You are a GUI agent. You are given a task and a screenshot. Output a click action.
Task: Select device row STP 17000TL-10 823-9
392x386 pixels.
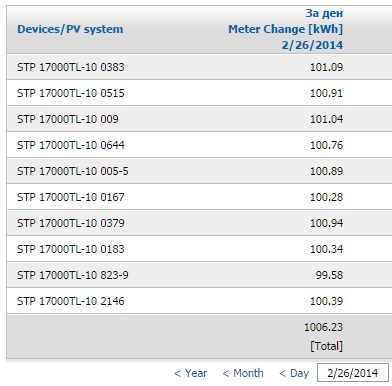coord(199,275)
